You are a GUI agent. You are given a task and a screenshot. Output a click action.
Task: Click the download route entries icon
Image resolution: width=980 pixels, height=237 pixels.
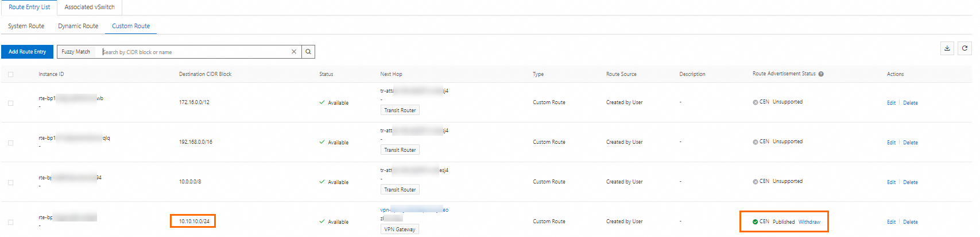tap(947, 48)
